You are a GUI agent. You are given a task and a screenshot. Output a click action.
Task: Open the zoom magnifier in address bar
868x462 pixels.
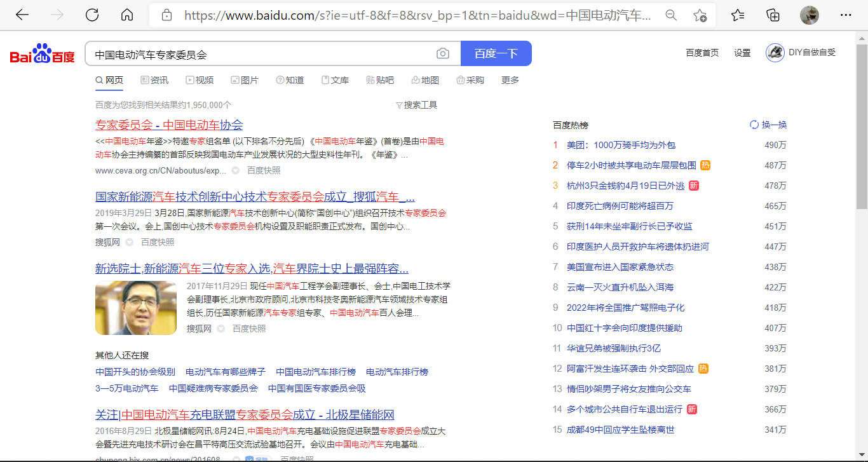point(671,15)
